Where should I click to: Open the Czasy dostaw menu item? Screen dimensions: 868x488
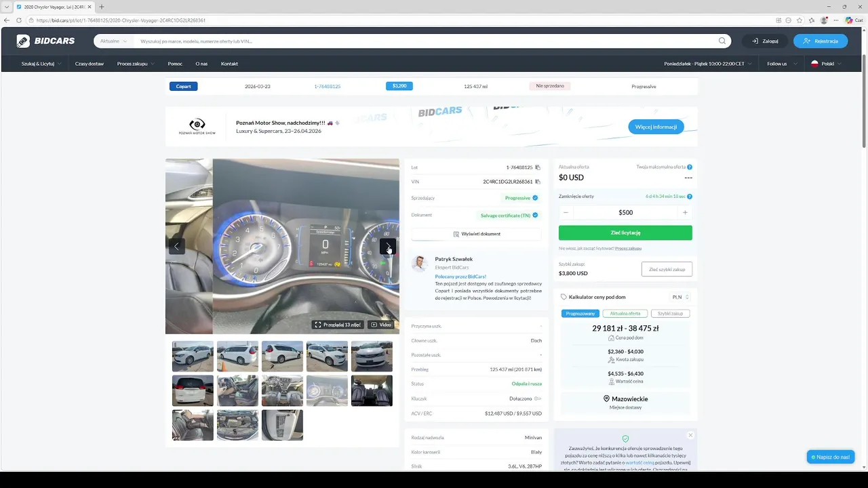click(x=90, y=64)
